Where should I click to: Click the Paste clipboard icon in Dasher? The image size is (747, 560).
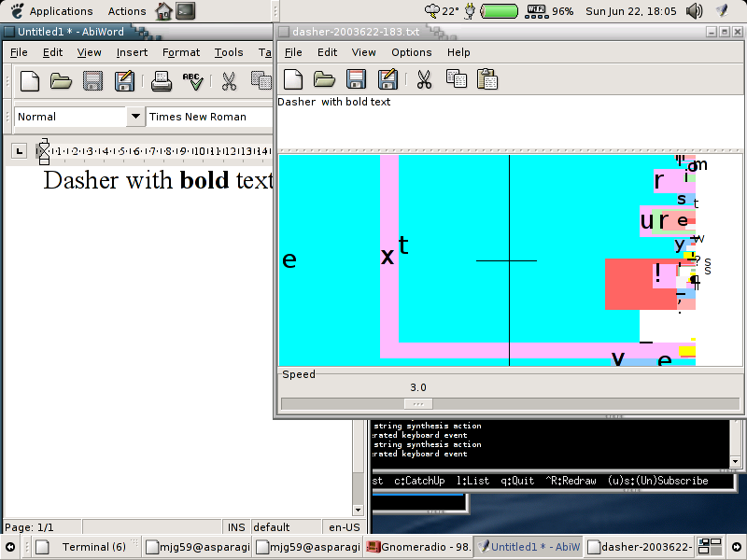(486, 79)
